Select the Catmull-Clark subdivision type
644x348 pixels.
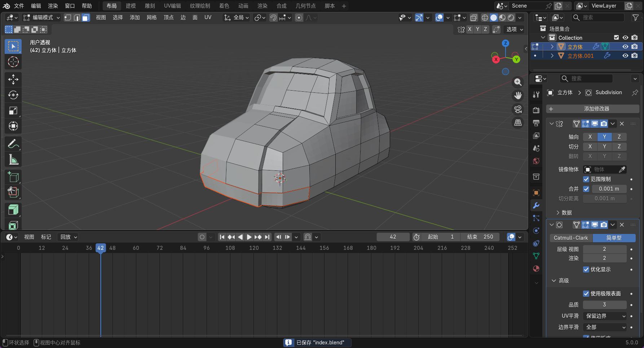(570, 238)
